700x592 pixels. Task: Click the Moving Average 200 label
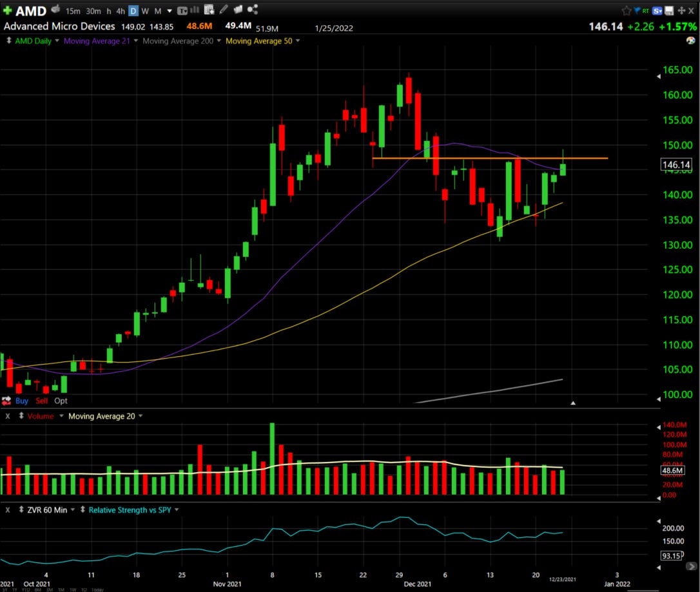coord(178,41)
